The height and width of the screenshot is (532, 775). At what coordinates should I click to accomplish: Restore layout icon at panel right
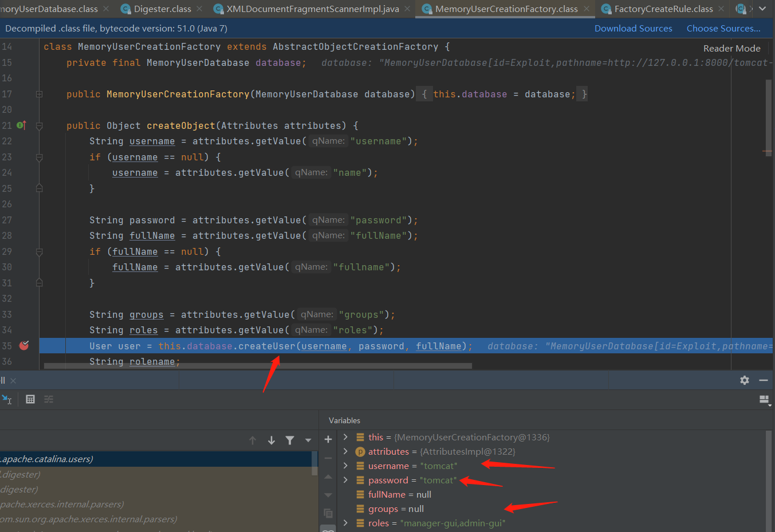pyautogui.click(x=764, y=400)
